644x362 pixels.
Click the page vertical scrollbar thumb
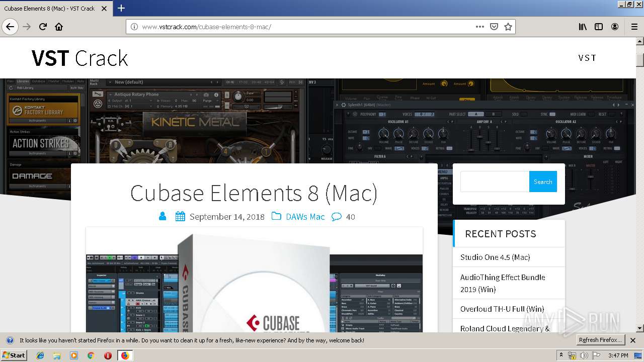[640, 59]
